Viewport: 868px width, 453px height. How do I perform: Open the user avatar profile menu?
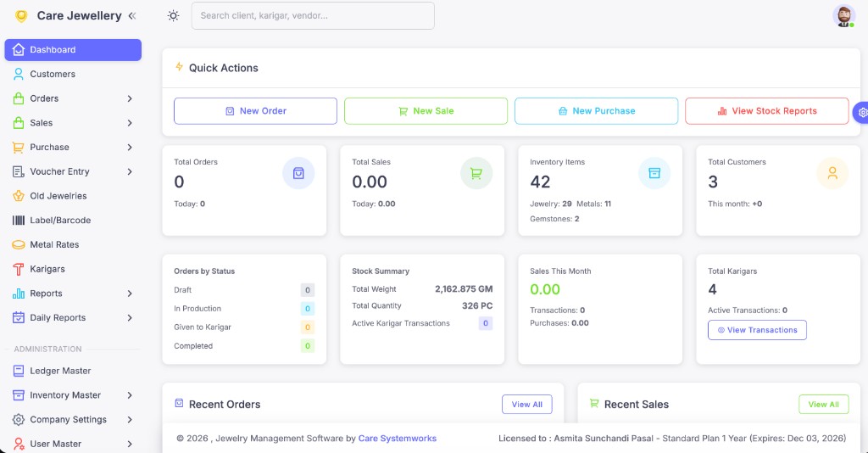pos(843,16)
